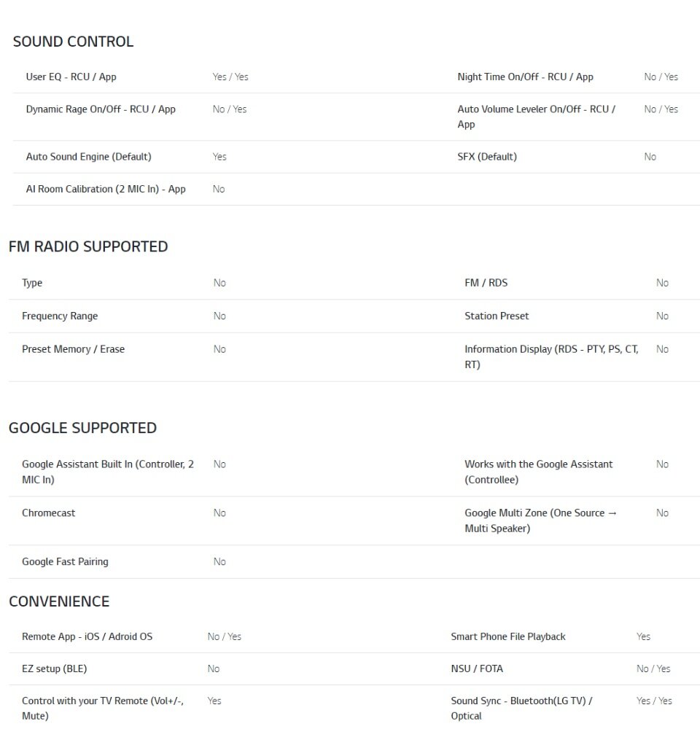Select the Frequency Range row label
The width and height of the screenshot is (700, 729).
pyautogui.click(x=60, y=316)
